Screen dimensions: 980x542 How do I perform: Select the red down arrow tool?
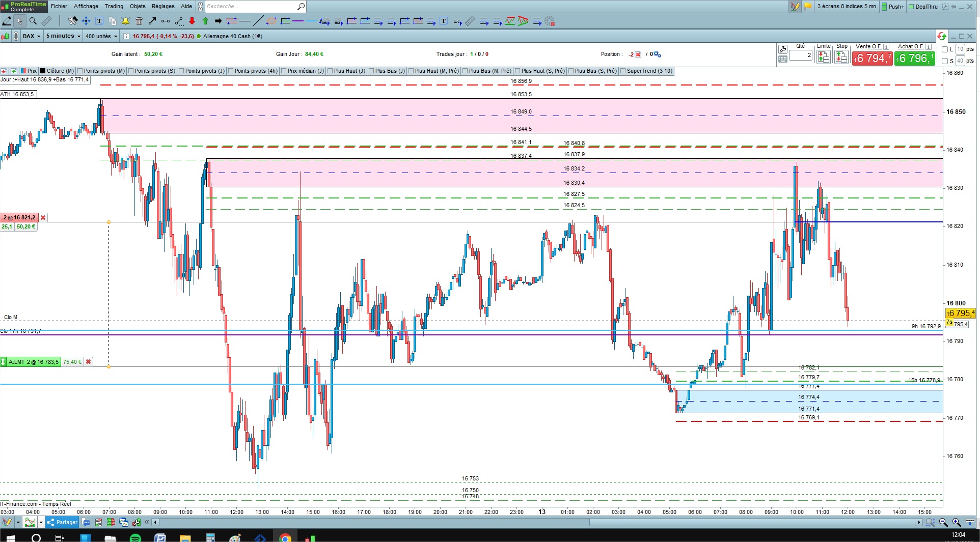point(192,21)
